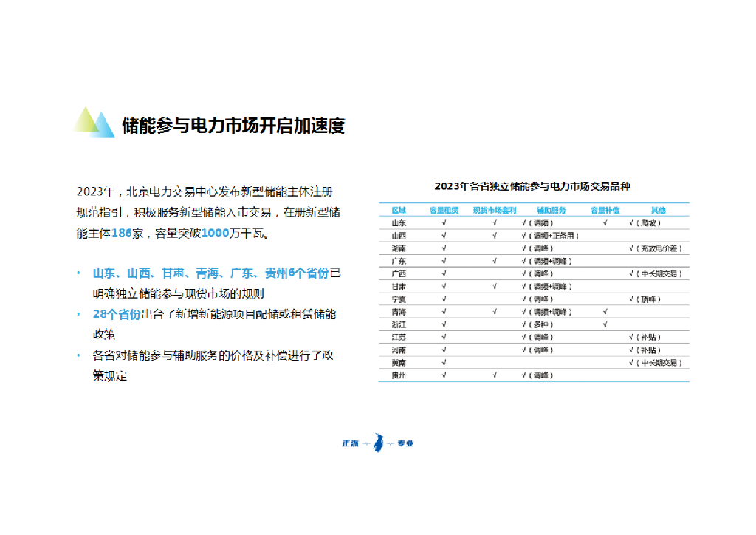Click 现货市场套利 checkmark in the 贵州 row
This screenshot has height=535, width=756.
coord(494,375)
